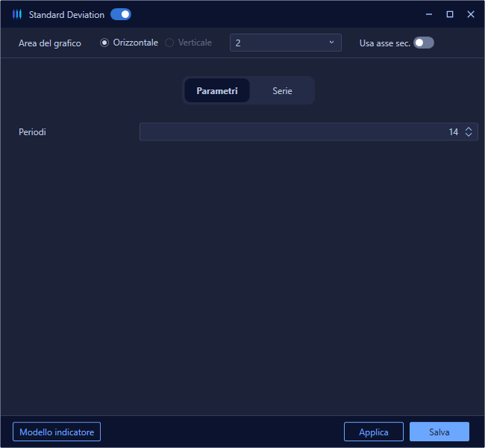This screenshot has width=485, height=448.
Task: Click the Applica button
Action: click(374, 432)
